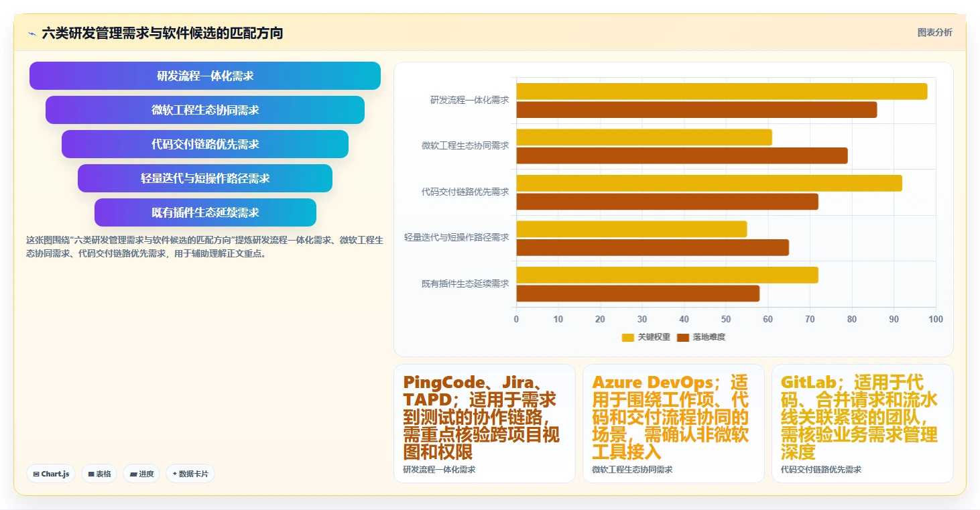Click the chart axis label 既有插件生态延续需求
This screenshot has width=980, height=510.
point(465,283)
